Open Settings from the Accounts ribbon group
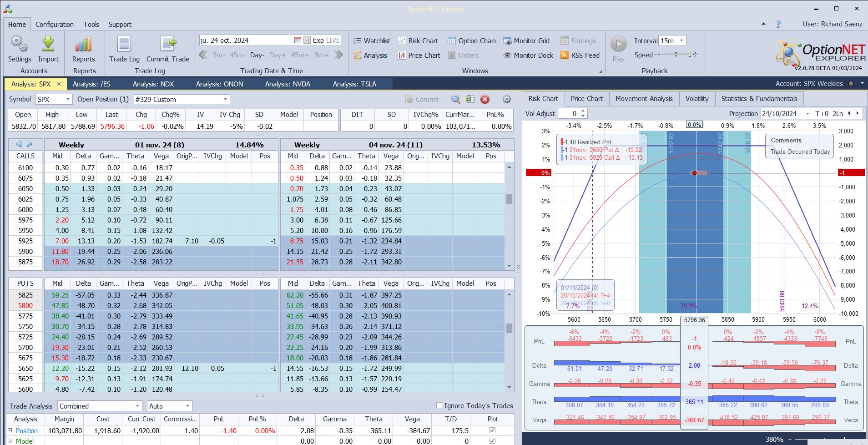The height and width of the screenshot is (445, 868). coord(20,49)
